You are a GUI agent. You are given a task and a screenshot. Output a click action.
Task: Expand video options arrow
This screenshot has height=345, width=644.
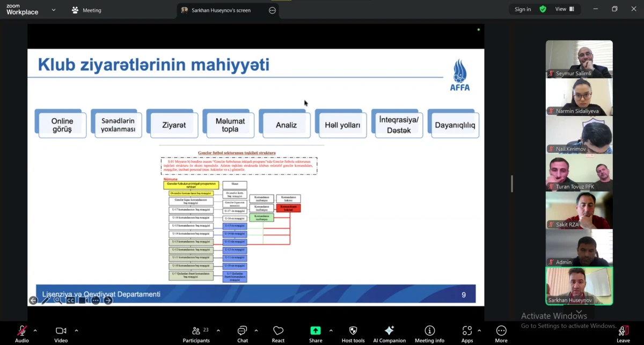[76, 330]
